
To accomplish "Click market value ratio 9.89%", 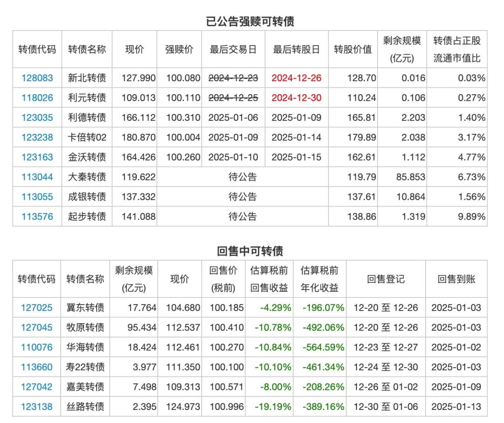I will coord(471,216).
